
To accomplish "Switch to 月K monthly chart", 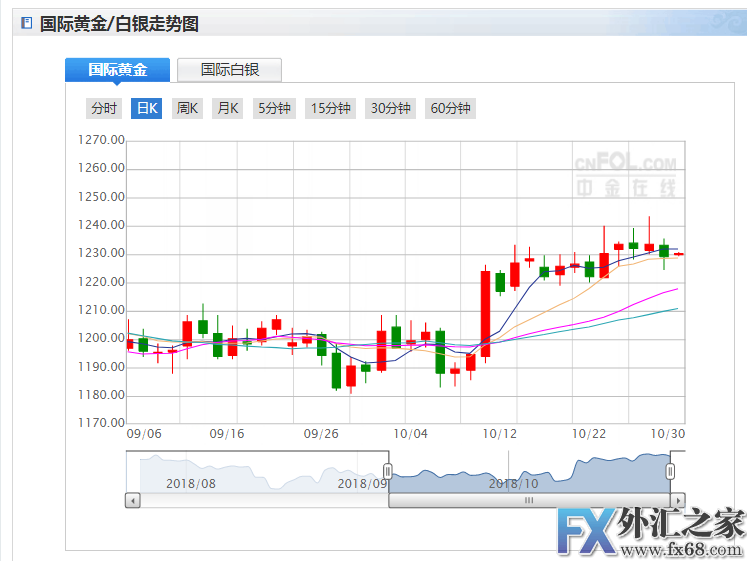I will point(228,109).
